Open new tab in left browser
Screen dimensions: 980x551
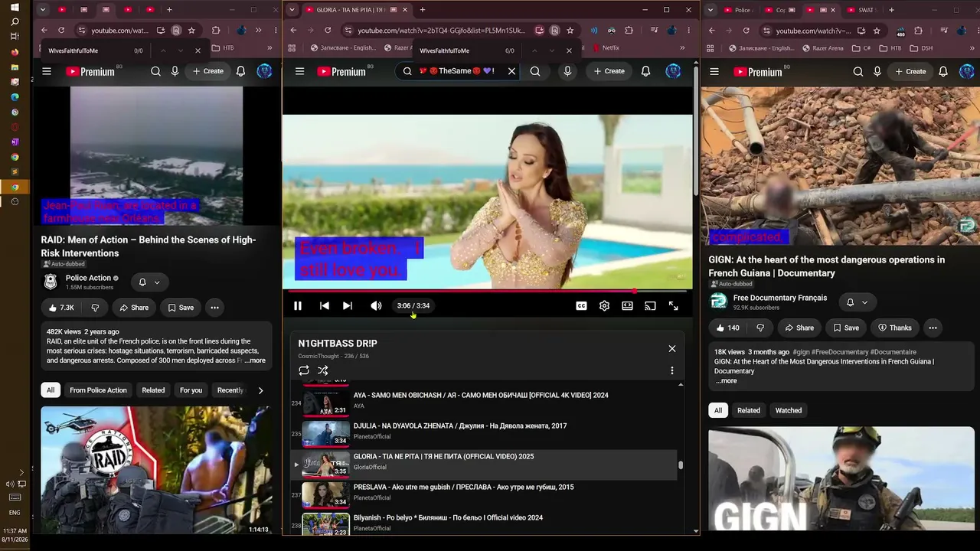[x=169, y=10]
